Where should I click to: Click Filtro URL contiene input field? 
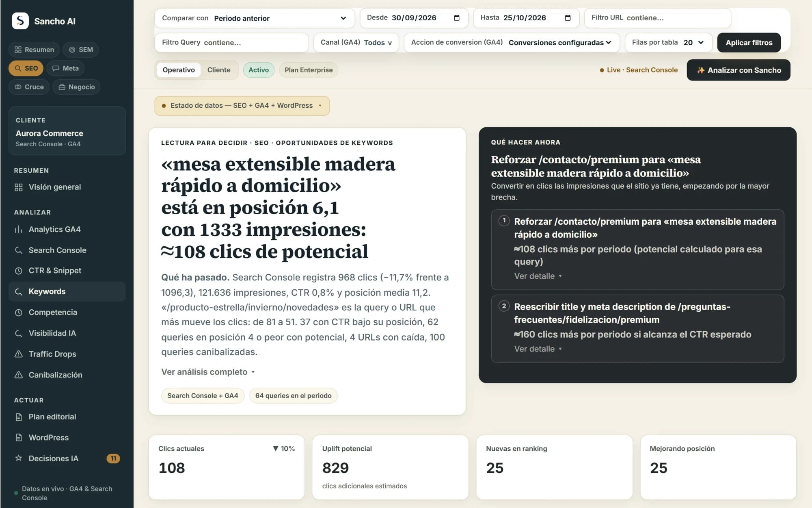(657, 18)
